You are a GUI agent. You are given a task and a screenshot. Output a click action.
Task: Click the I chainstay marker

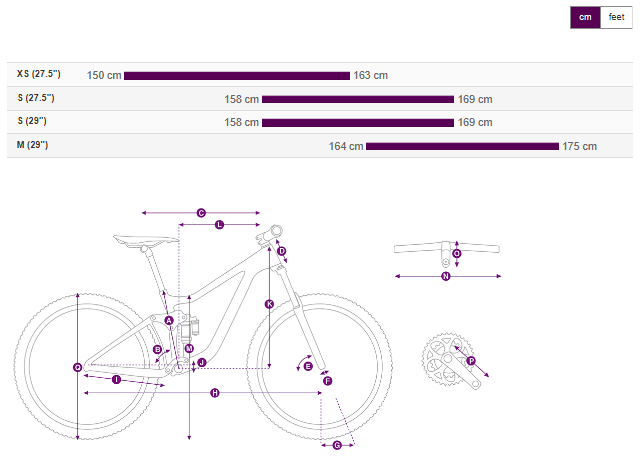[x=116, y=380]
